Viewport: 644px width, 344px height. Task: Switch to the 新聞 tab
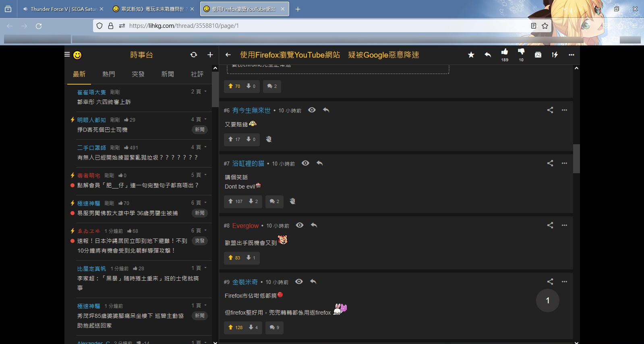point(168,74)
